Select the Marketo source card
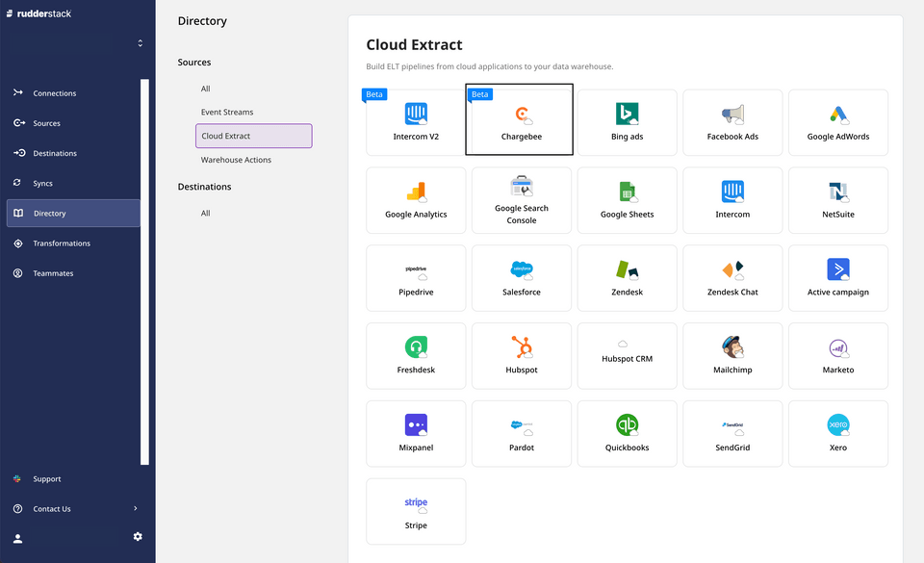The image size is (924, 563). coord(838,356)
